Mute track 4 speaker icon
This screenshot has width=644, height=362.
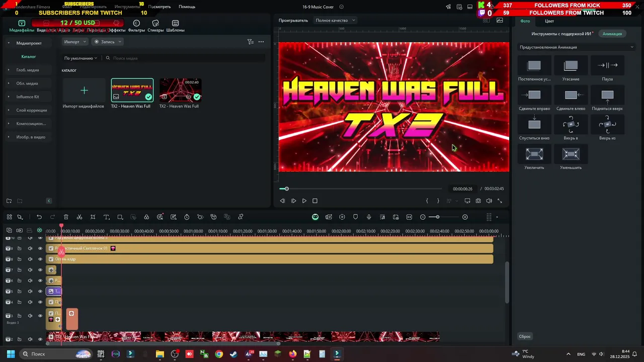(30, 302)
